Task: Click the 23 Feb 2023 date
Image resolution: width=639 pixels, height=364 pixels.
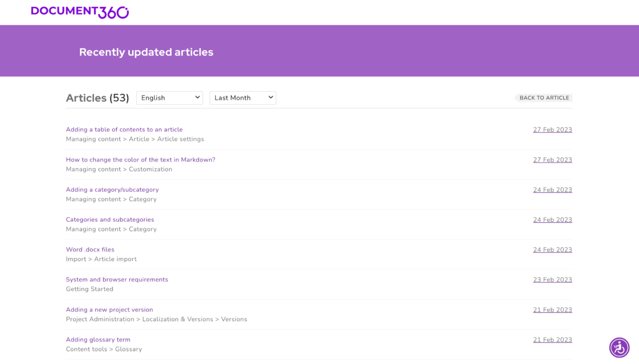Action: pos(552,280)
